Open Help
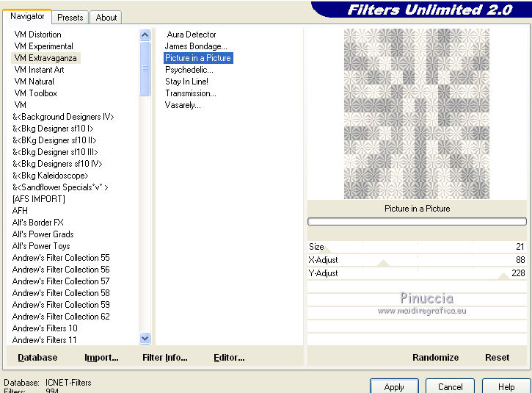This screenshot has width=532, height=393. pos(506,386)
